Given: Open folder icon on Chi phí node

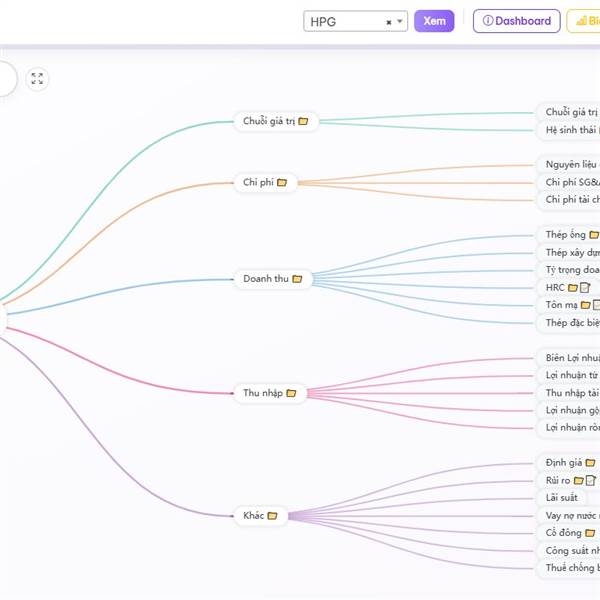Looking at the screenshot, I should pyautogui.click(x=282, y=183).
